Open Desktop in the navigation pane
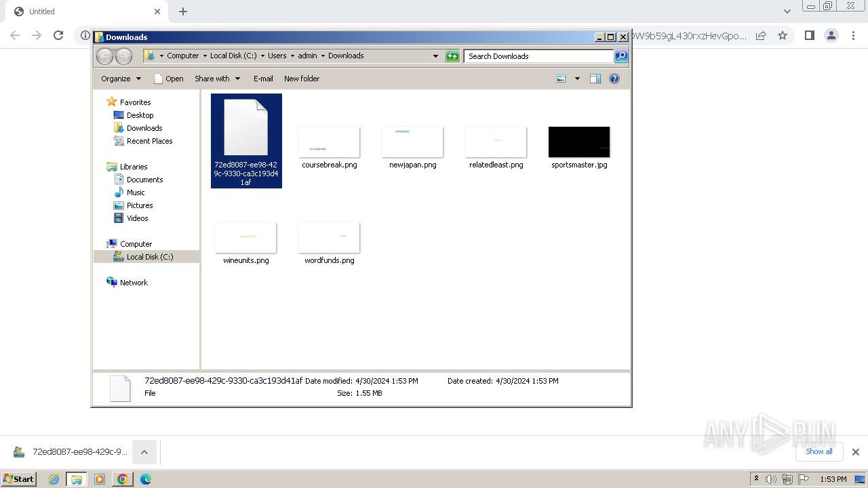This screenshot has height=488, width=868. (x=140, y=115)
